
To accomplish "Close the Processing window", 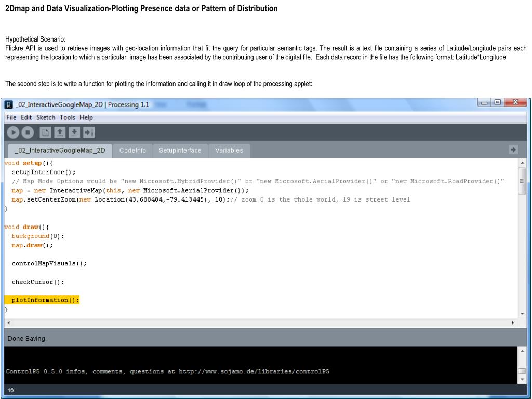I will 515,102.
